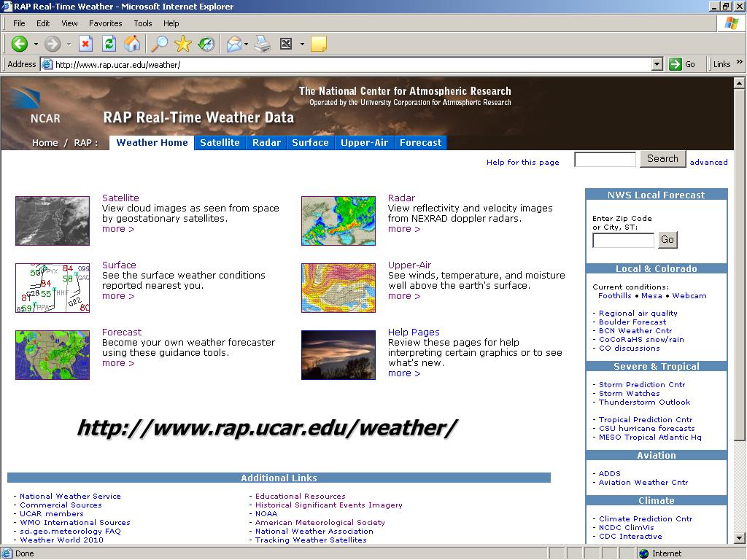The height and width of the screenshot is (560, 747).
Task: Click the Forward navigation arrow
Action: point(53,44)
